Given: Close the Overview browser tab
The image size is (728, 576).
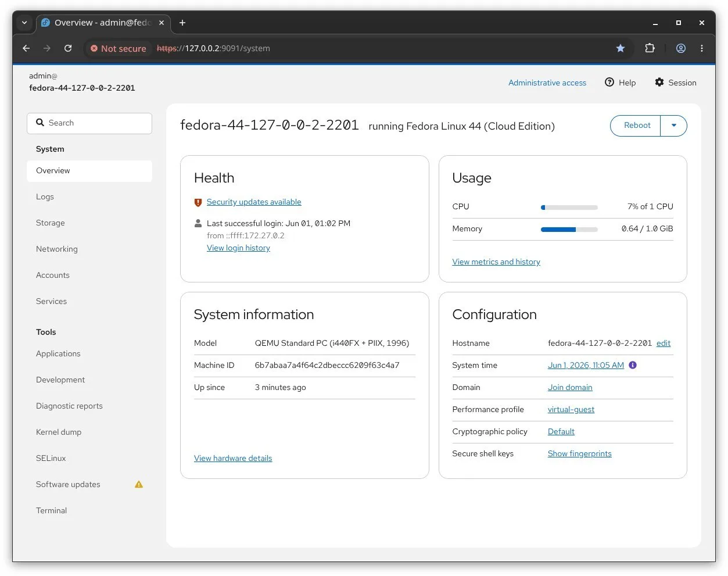Looking at the screenshot, I should coord(162,23).
